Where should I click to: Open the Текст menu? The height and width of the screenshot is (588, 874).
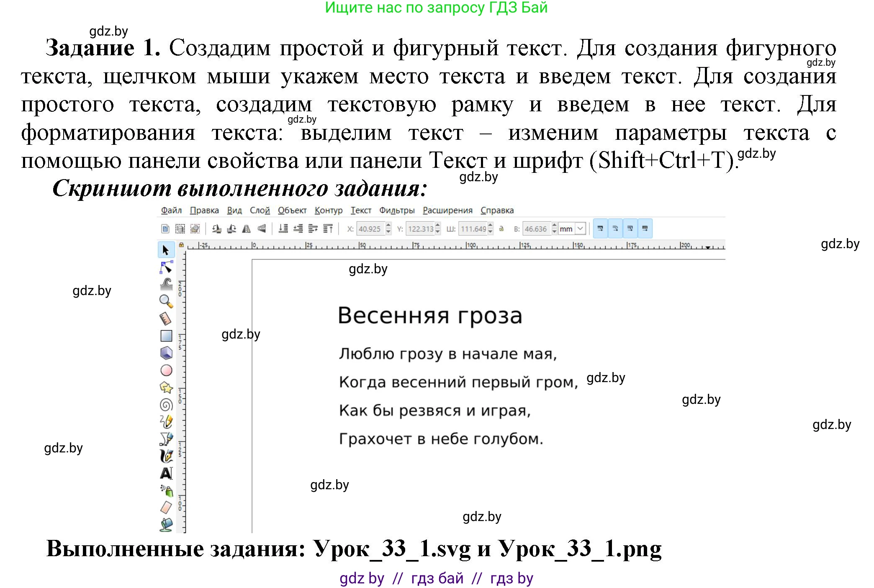[x=361, y=211]
